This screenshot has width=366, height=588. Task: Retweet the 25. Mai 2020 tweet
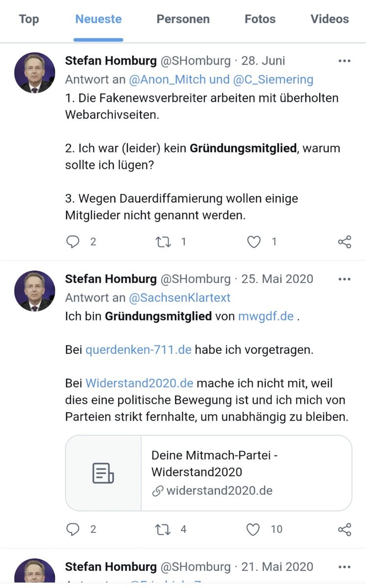pyautogui.click(x=163, y=529)
